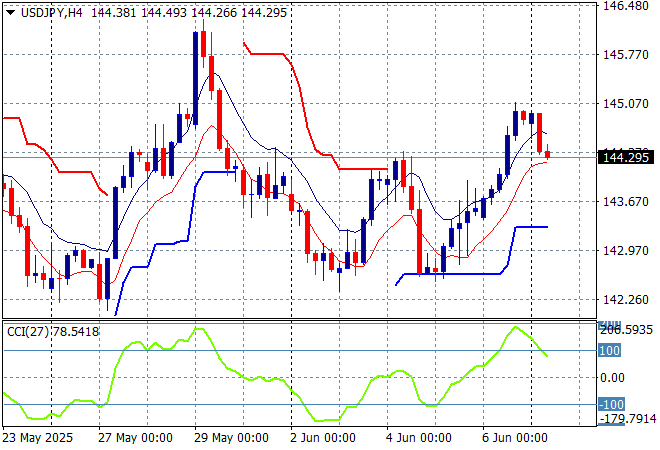
Task: Click the 143.670 price axis label
Action: pos(624,202)
